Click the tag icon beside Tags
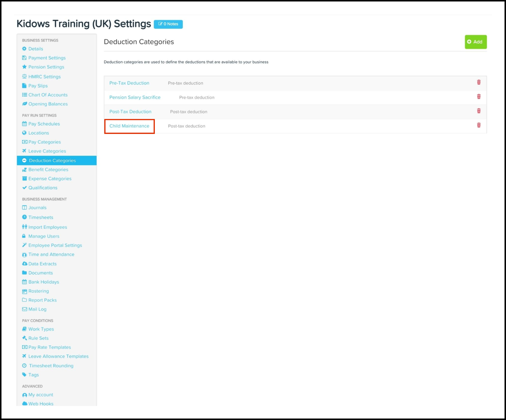This screenshot has width=506, height=420. pyautogui.click(x=24, y=375)
